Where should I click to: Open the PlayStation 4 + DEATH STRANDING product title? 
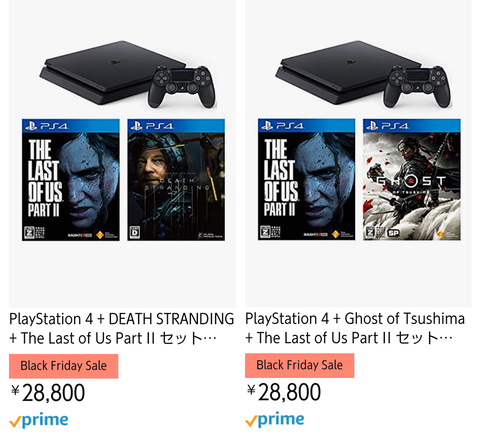click(121, 328)
